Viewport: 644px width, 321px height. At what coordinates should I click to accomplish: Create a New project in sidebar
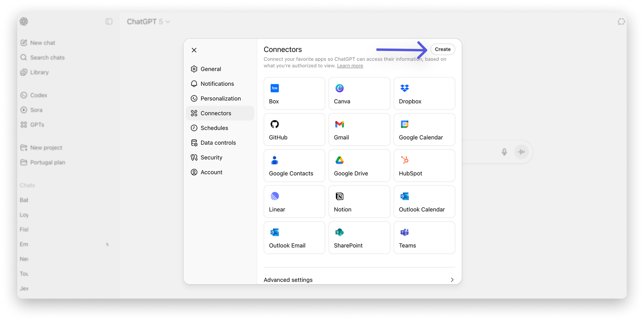coord(41,148)
